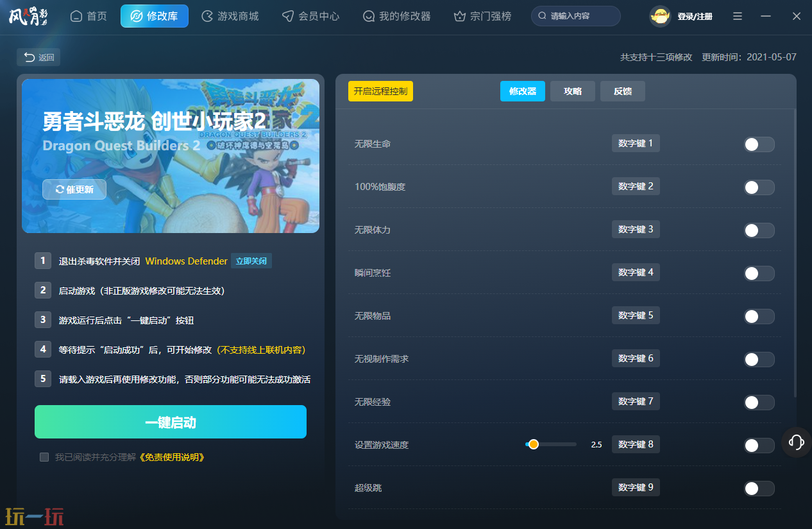Go to 首页 home tab

[89, 16]
